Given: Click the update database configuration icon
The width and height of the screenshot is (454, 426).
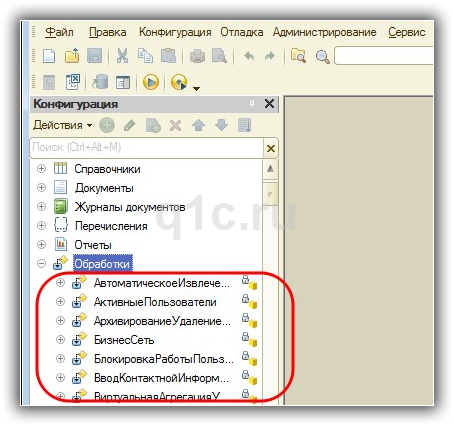Looking at the screenshot, I should point(100,82).
